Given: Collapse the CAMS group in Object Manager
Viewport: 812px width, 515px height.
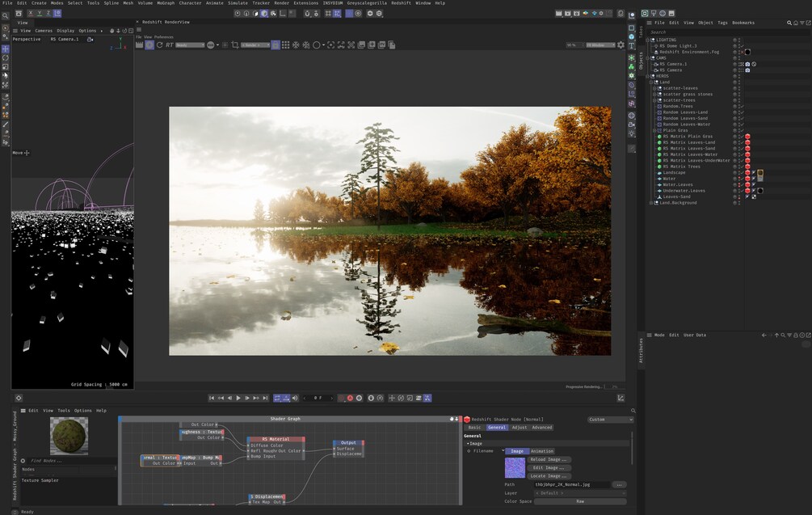Looking at the screenshot, I should pyautogui.click(x=647, y=58).
